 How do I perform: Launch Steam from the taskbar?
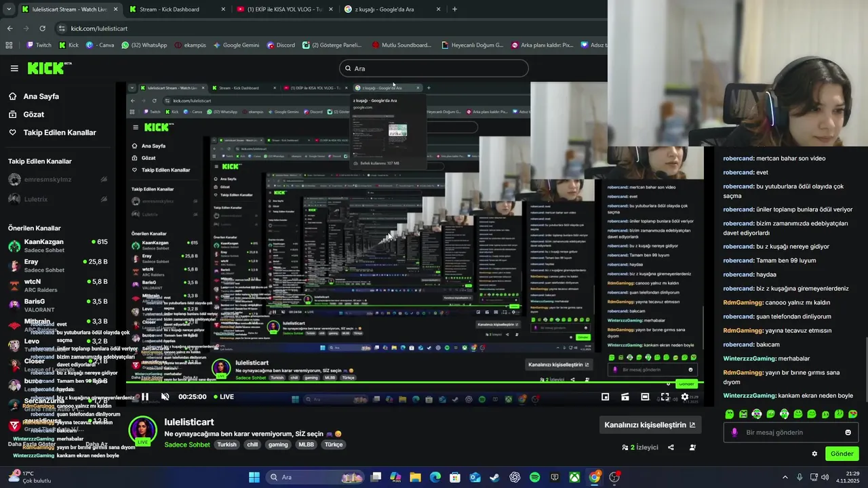[x=494, y=477]
